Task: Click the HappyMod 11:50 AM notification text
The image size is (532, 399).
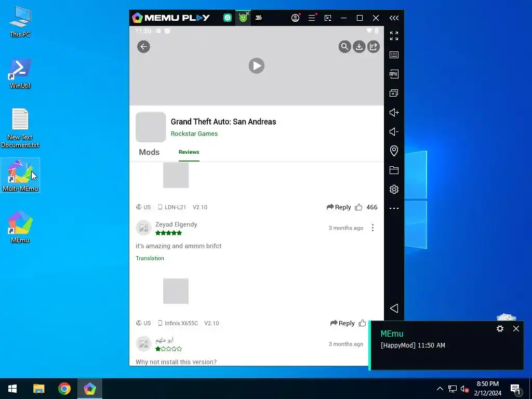Action: 413,345
